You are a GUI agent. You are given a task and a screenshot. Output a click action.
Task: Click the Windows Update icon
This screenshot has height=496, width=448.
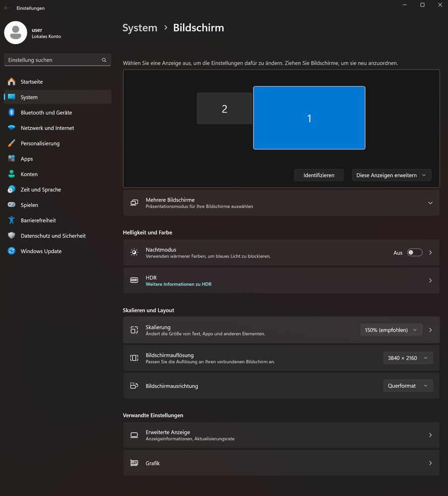(x=11, y=251)
